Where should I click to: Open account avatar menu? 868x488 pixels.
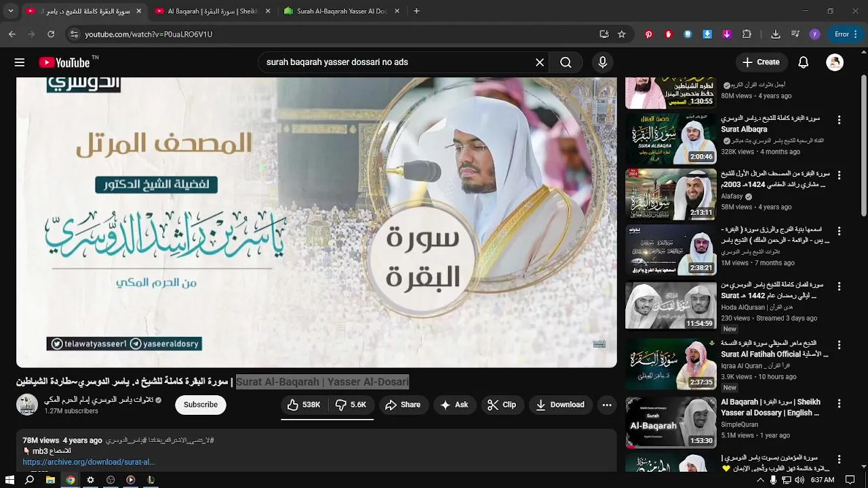835,62
